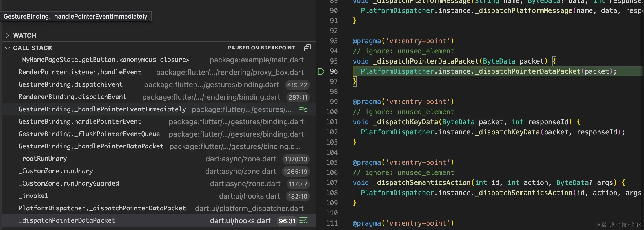Click _dispatchSemanticsAction function name on line 107

(422, 183)
